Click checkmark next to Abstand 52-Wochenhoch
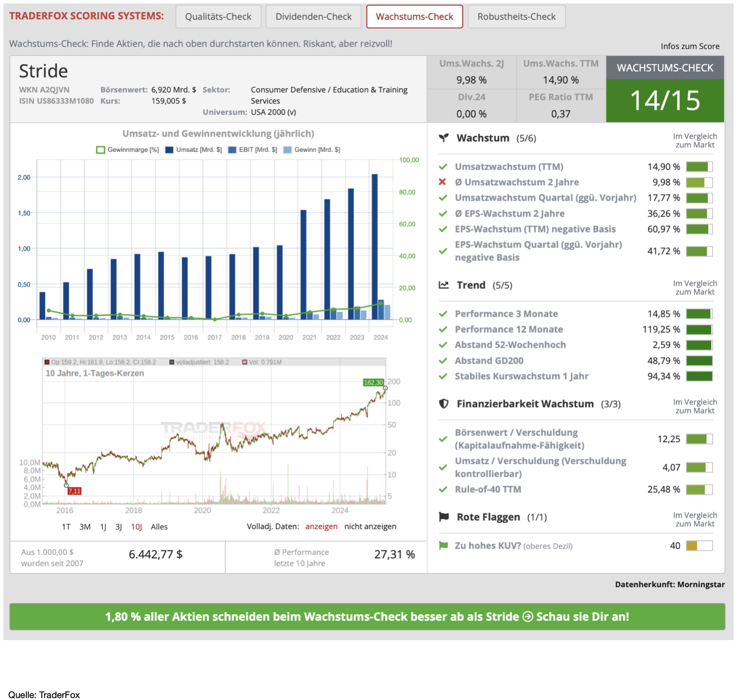The height and width of the screenshot is (700, 739). 443,345
